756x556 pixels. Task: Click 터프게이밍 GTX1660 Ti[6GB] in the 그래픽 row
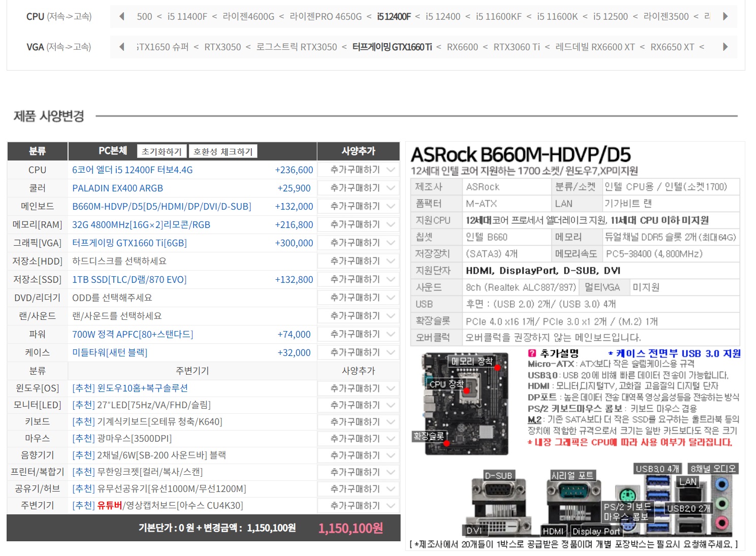129,243
